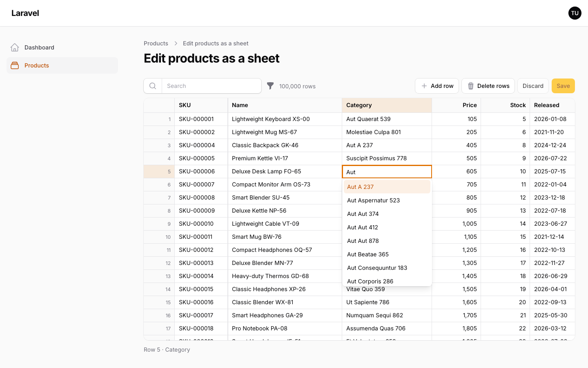Click cell 'Numquam Sequi 862'
This screenshot has width=588, height=368.
tap(387, 315)
